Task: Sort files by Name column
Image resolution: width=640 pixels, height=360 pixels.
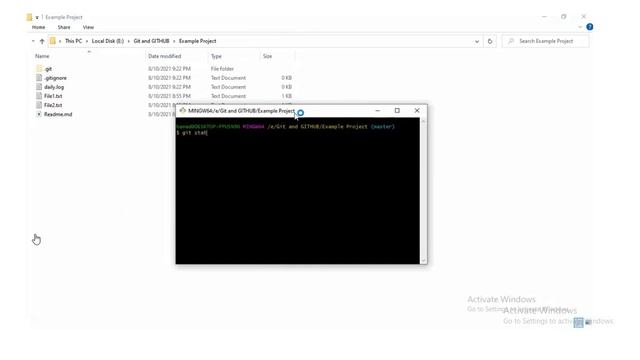Action: (42, 56)
